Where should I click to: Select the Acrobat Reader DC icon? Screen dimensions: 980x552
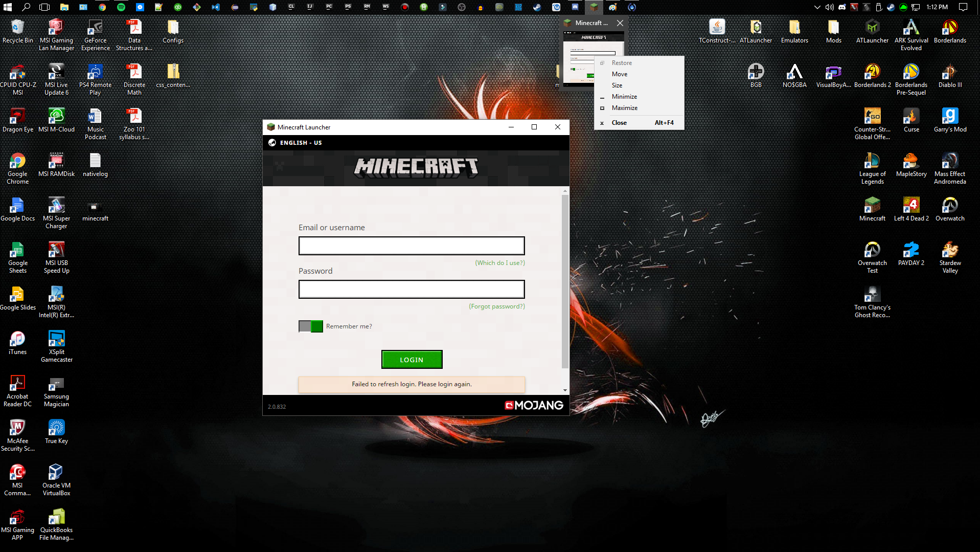point(18,391)
